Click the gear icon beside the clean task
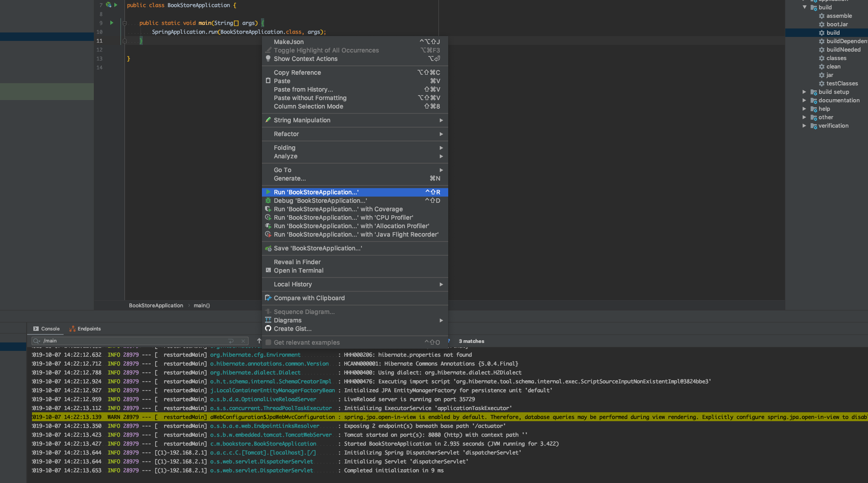 822,67
